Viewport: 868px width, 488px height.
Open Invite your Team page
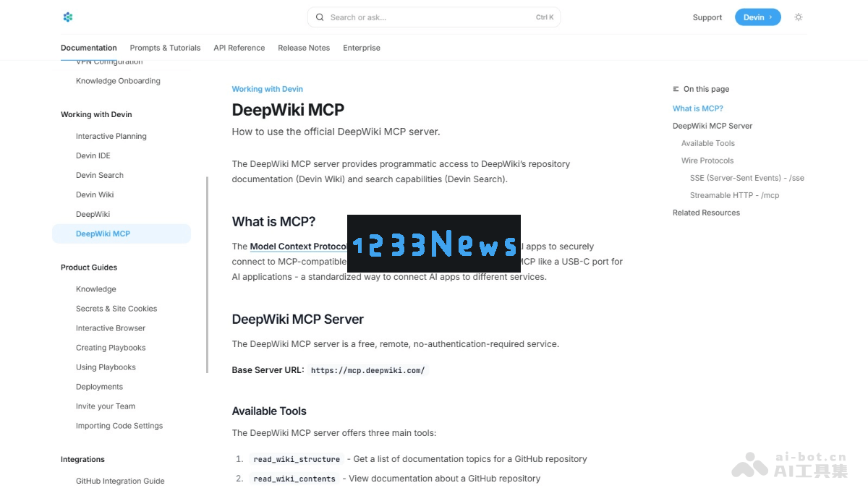tap(106, 406)
